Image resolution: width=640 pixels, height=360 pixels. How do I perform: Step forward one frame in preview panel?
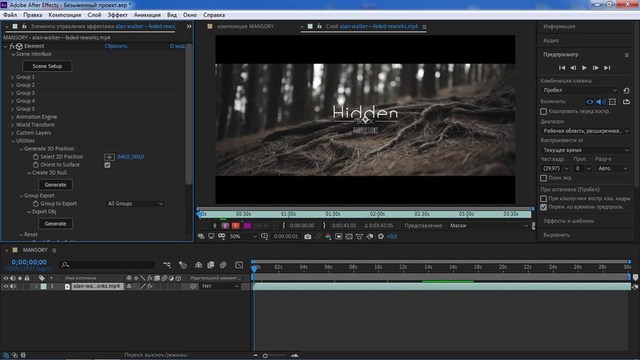(596, 68)
